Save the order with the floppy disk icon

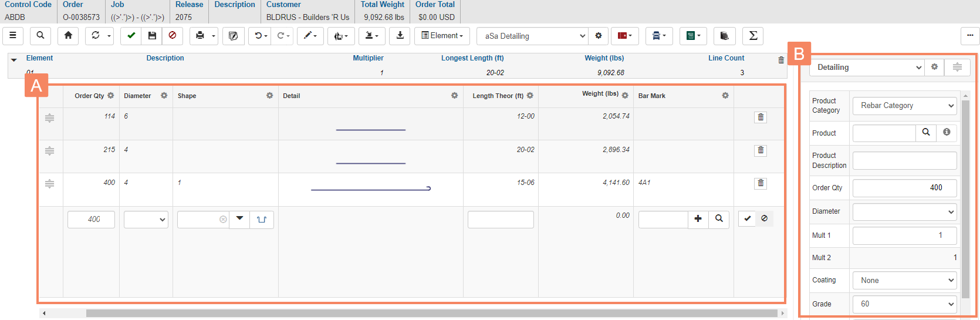(x=152, y=36)
